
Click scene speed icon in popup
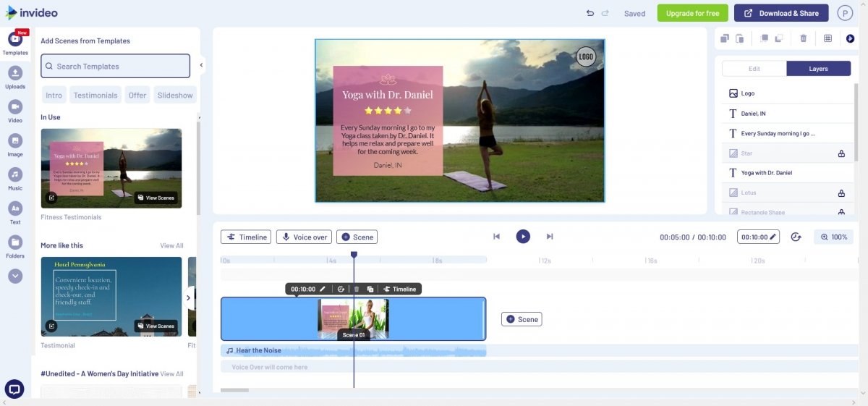(x=341, y=289)
